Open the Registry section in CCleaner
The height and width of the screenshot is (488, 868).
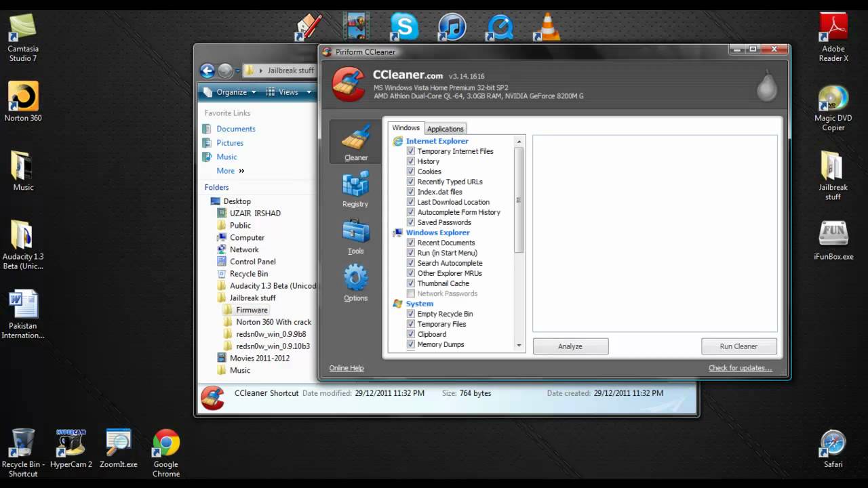(355, 189)
